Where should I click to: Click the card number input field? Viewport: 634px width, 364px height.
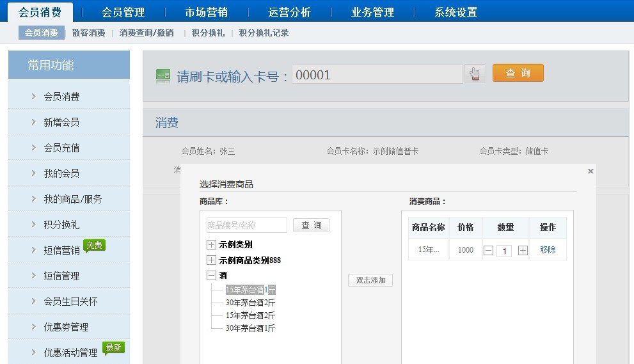[x=377, y=75]
